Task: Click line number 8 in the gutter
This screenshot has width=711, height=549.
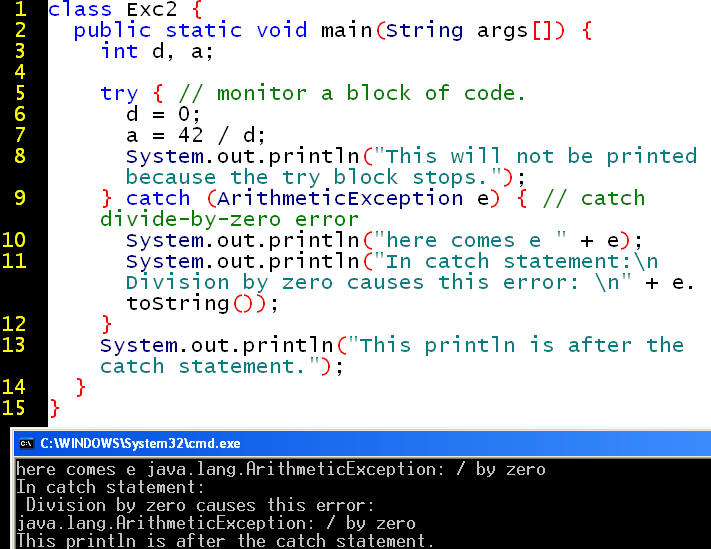Action: (x=20, y=155)
